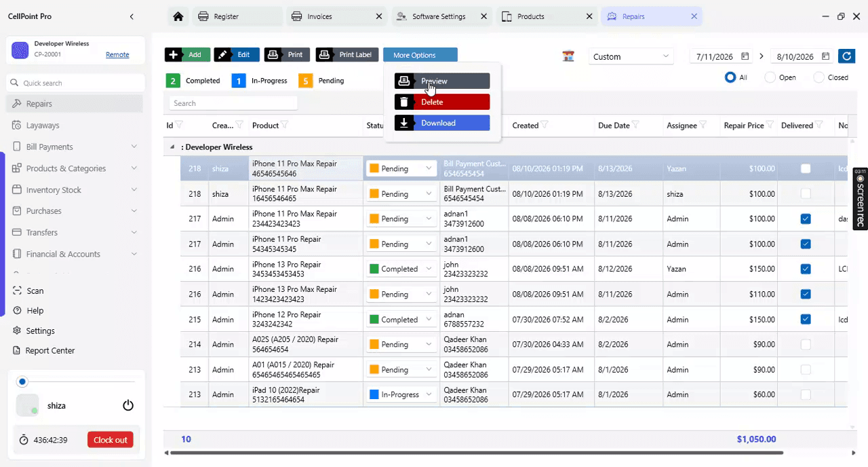This screenshot has width=868, height=467.
Task: Click the repairs Search field
Action: tap(233, 103)
